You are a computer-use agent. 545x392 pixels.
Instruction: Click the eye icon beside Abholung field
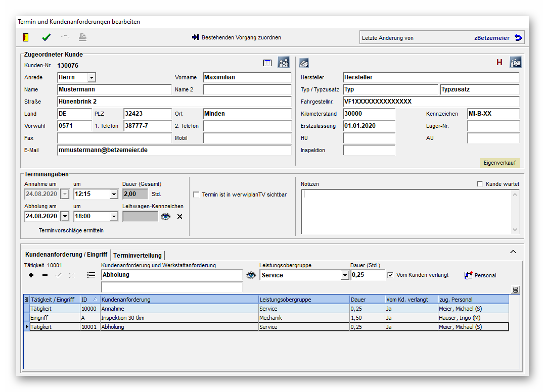point(251,275)
